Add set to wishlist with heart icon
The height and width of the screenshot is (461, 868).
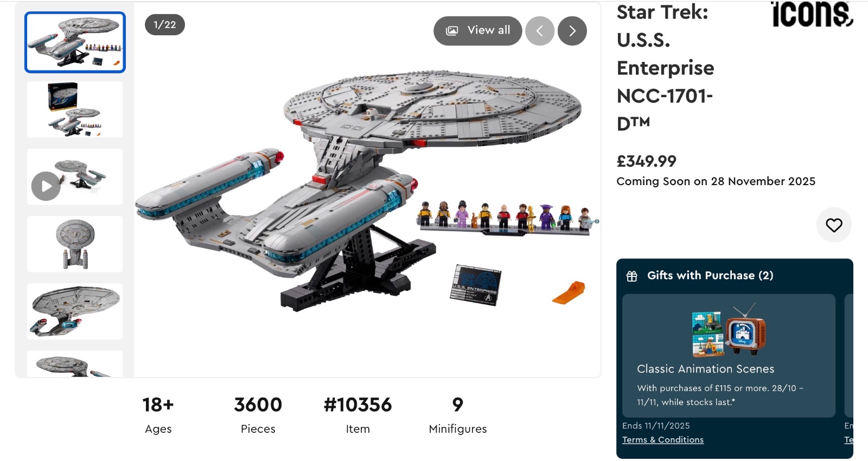834,225
